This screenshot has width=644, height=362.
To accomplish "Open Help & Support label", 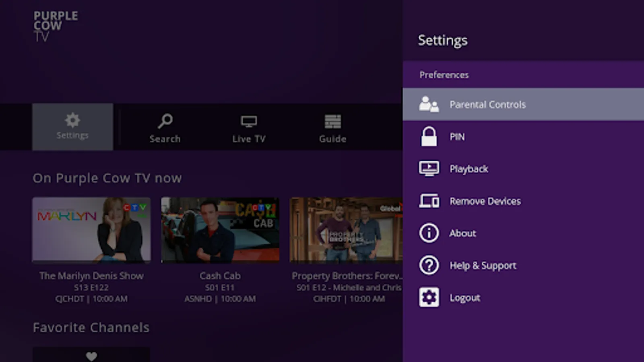I will click(483, 265).
